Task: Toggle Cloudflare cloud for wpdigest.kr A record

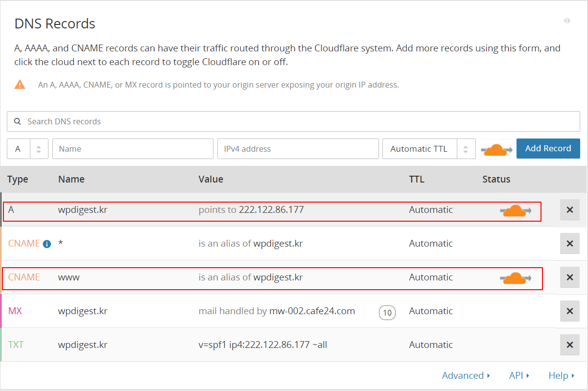Action: 516,211
